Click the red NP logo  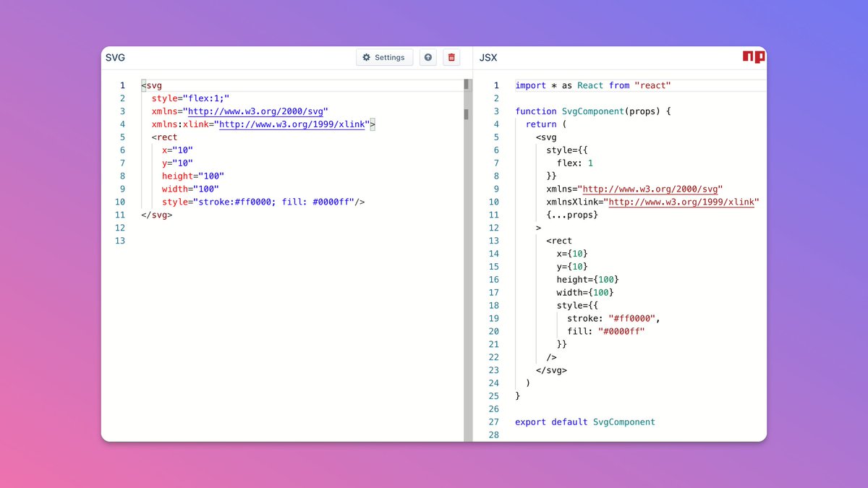click(754, 57)
